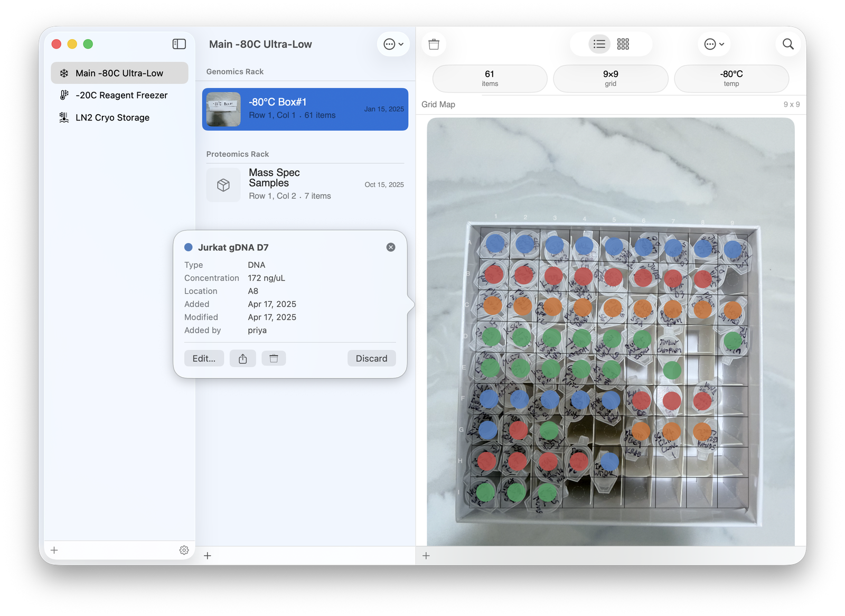
Task: Click the Jan 15, 2025 date
Action: click(x=384, y=109)
